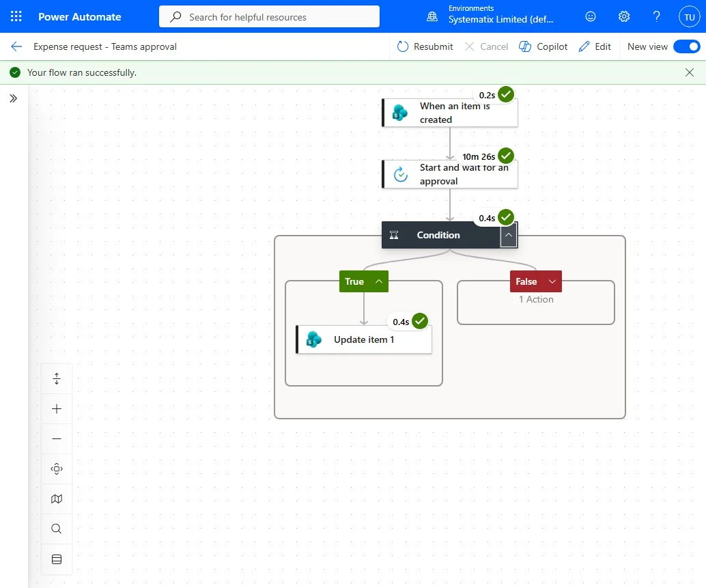Click the collapse/expand all canvas tool
The width and height of the screenshot is (706, 588).
(x=57, y=378)
